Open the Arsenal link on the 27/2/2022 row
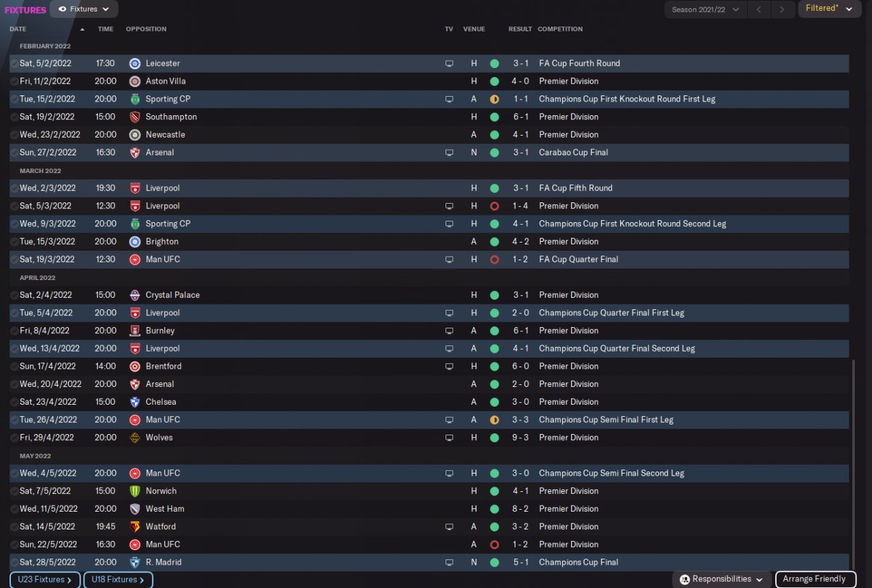Viewport: 872px width, 588px height. coord(160,153)
